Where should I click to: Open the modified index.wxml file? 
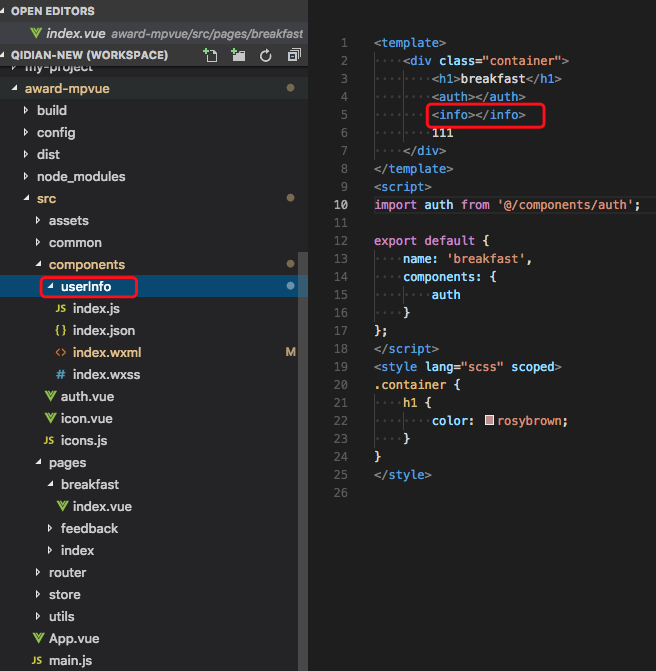point(107,353)
